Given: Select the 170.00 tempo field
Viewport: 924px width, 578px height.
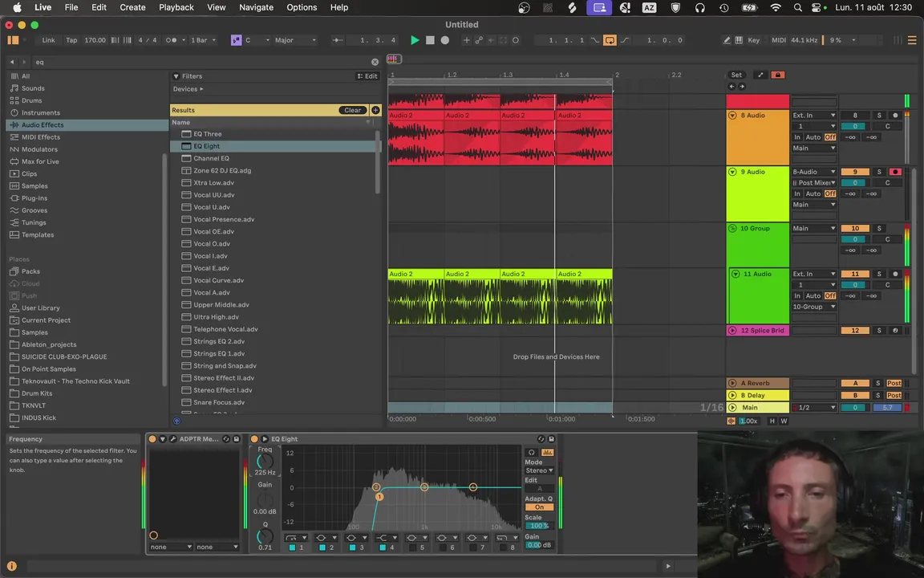Looking at the screenshot, I should tap(95, 40).
